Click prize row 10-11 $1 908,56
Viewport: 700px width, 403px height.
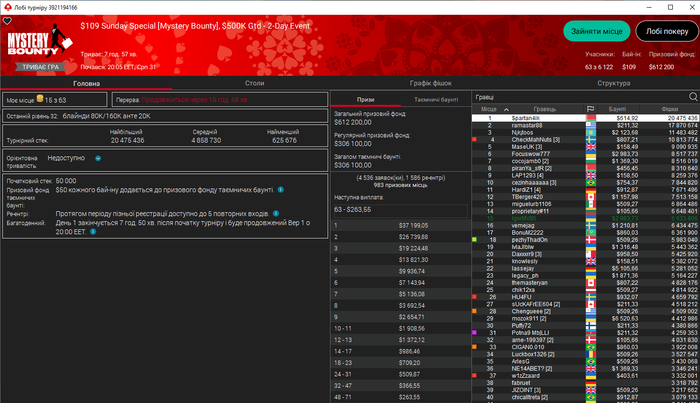point(400,328)
